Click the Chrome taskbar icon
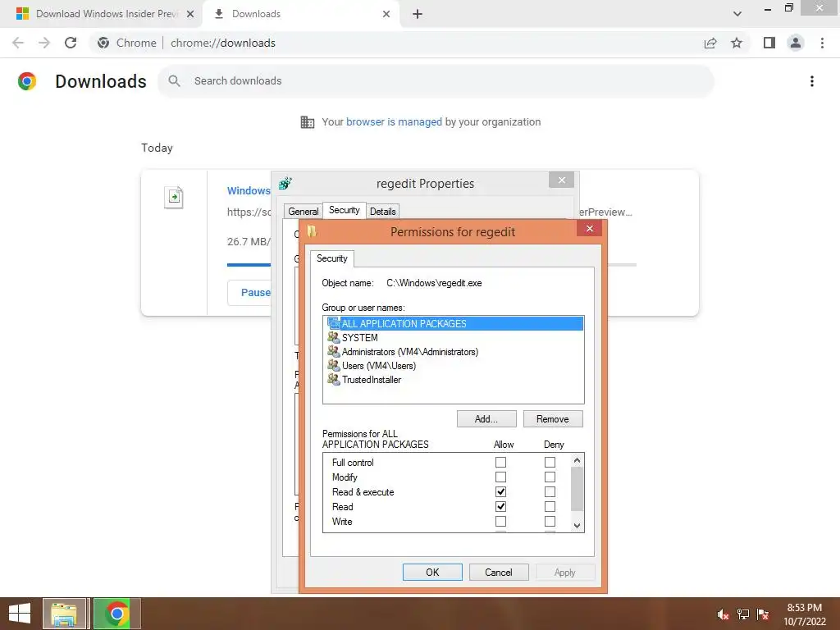The width and height of the screenshot is (840, 630). click(x=116, y=614)
